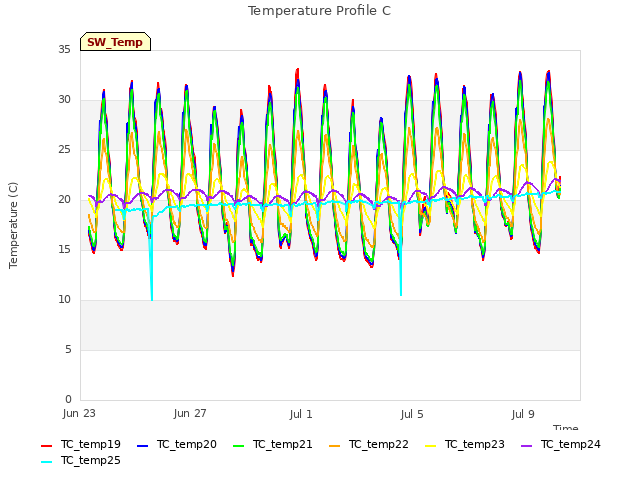Viewport: 640px width, 480px height.
Task: Toggle the TC_temp20 legend entry
Action: tap(177, 444)
